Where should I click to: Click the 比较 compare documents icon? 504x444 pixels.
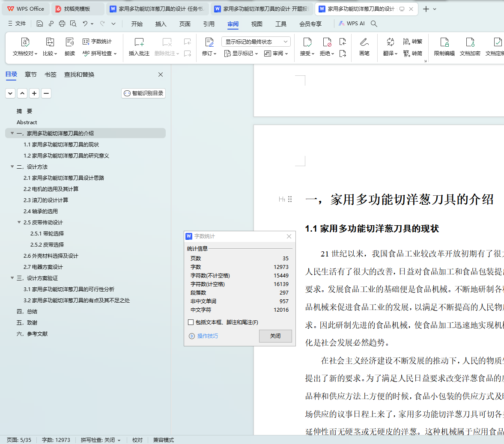pos(50,42)
